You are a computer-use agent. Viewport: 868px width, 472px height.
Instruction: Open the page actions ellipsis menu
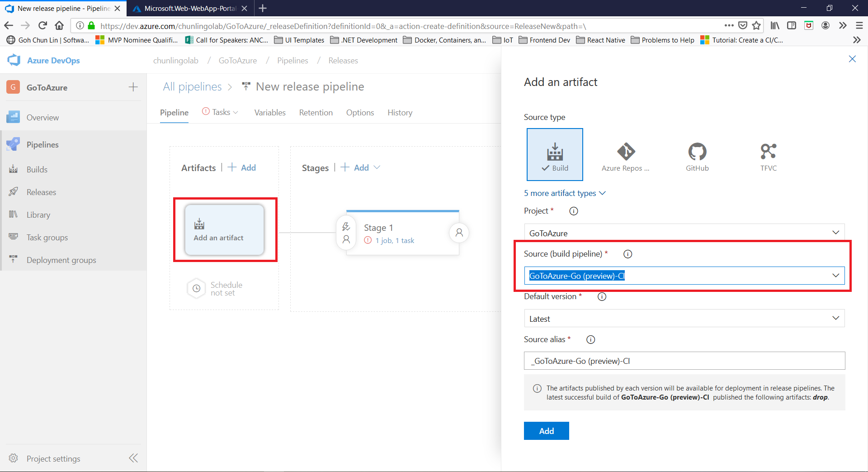pos(729,25)
